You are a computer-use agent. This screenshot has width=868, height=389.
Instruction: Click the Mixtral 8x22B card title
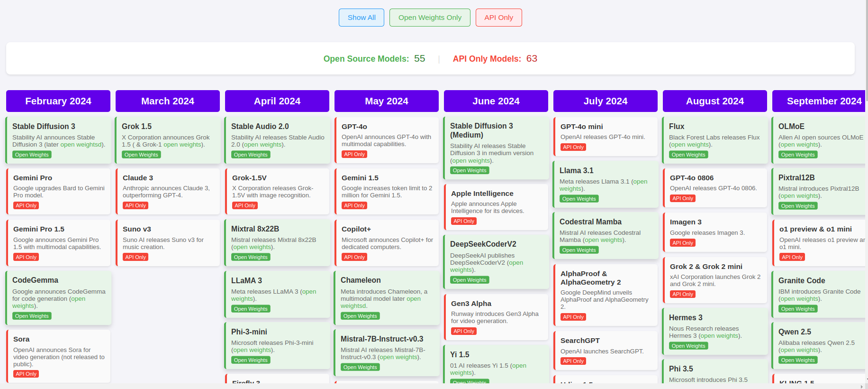[255, 229]
